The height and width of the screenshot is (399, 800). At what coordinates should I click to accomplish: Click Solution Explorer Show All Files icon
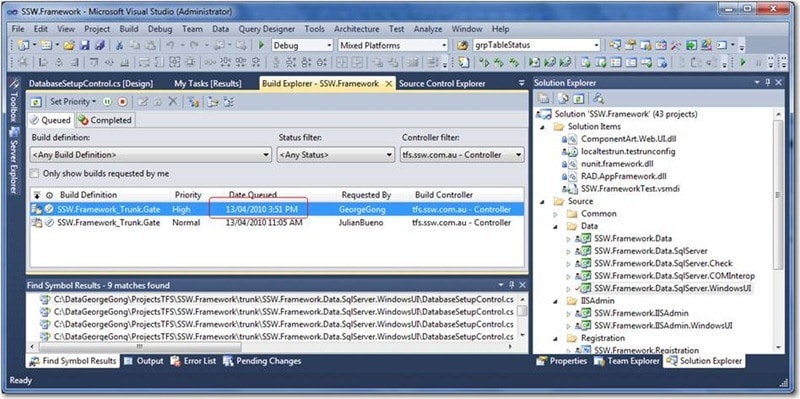(563, 98)
